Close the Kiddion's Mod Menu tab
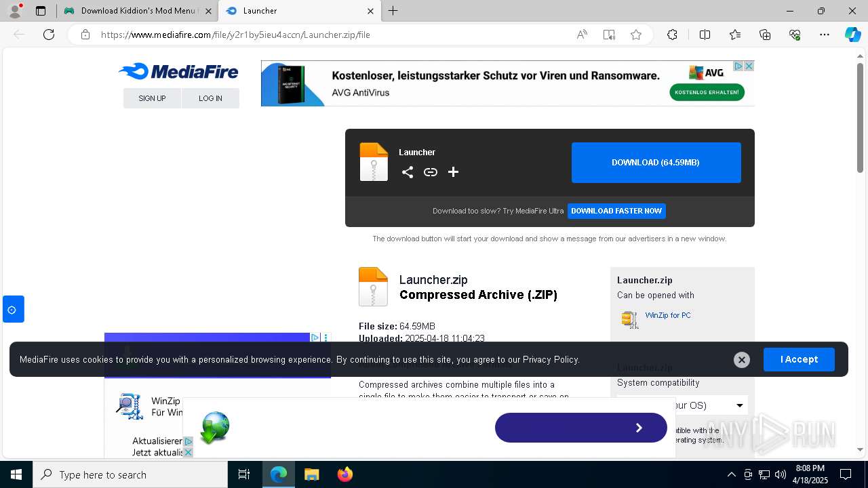 click(x=208, y=11)
